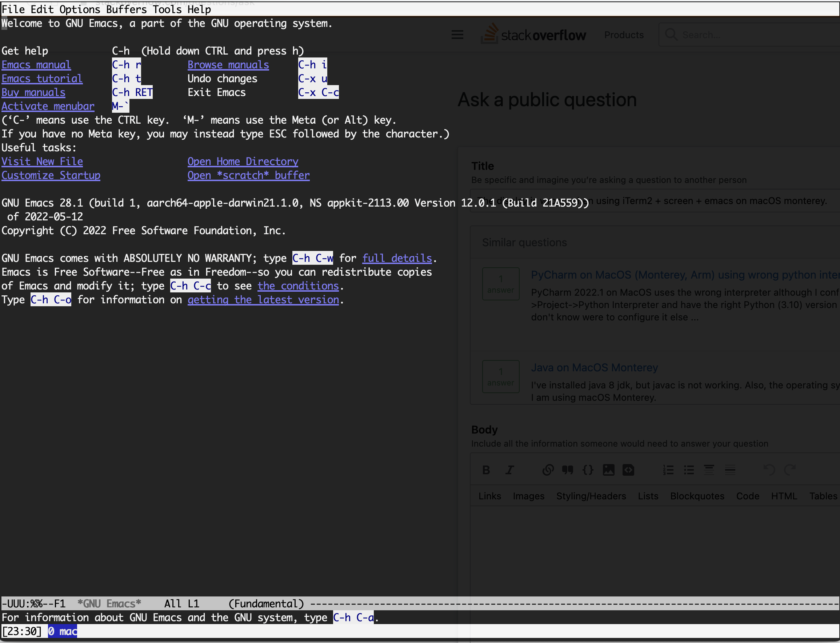
Task: Select screen window '0 mac' in status line
Action: (x=63, y=631)
